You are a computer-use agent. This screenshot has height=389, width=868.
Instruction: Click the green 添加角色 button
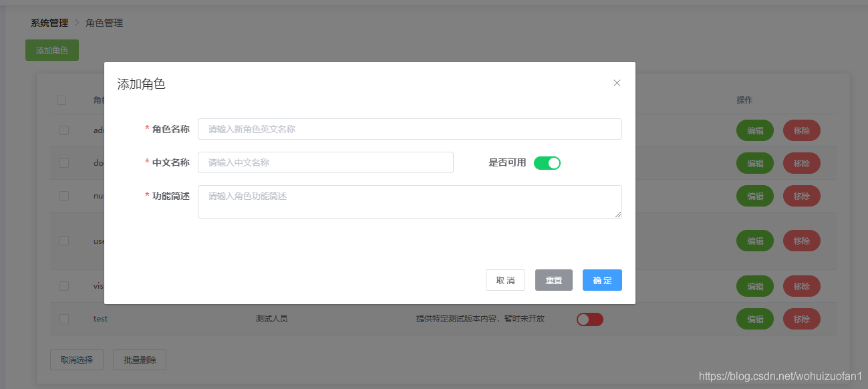coord(52,50)
